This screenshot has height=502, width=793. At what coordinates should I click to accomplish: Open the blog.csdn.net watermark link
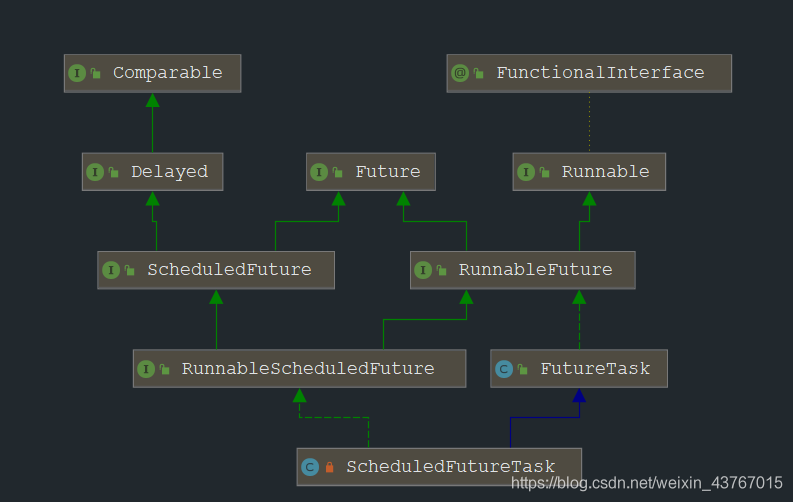[x=647, y=483]
